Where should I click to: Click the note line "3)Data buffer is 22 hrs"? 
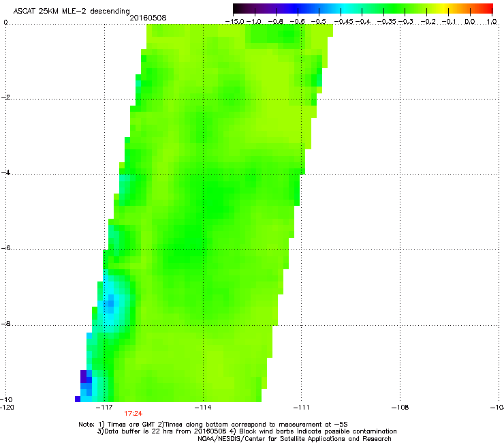point(247,431)
